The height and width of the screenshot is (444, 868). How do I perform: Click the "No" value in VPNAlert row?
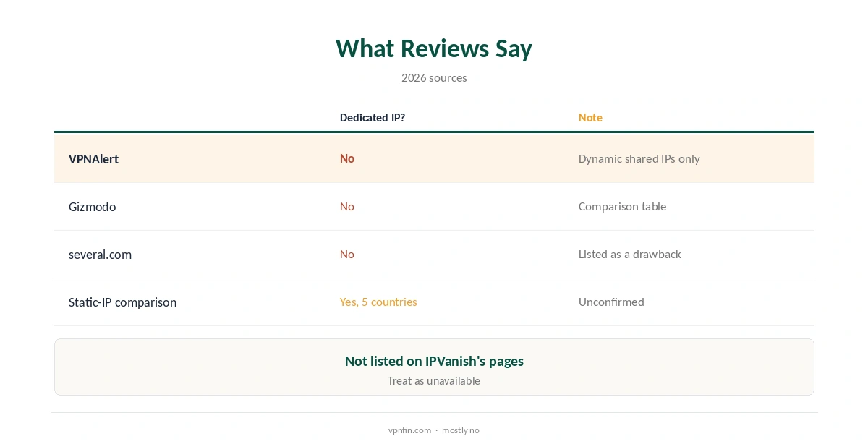click(x=347, y=158)
